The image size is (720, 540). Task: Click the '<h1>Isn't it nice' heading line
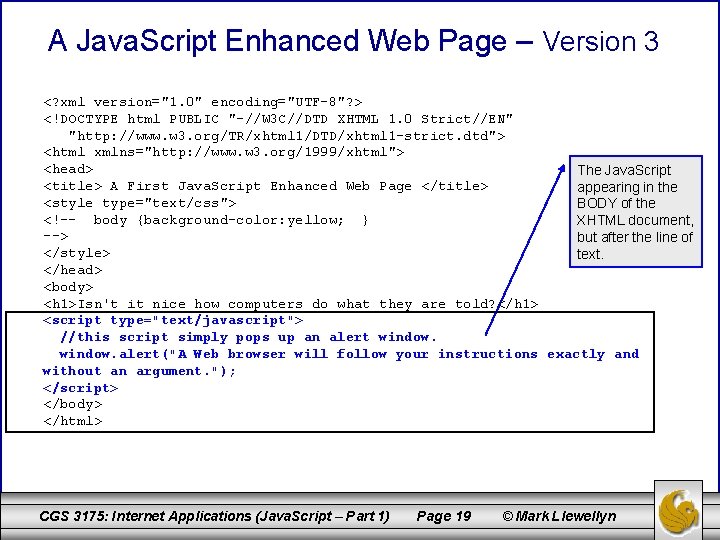[291, 304]
